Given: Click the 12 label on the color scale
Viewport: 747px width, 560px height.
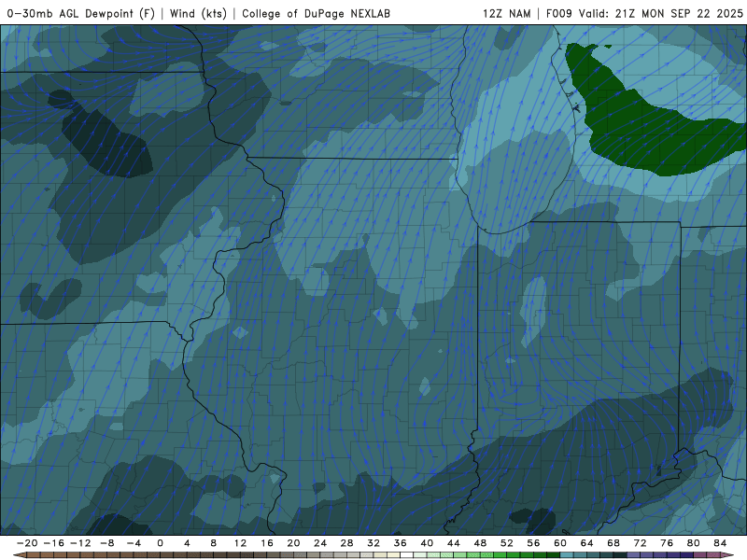Looking at the screenshot, I should tap(240, 543).
